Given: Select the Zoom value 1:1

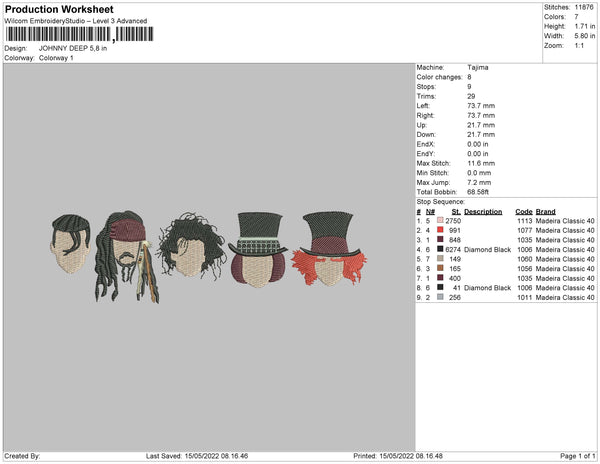Looking at the screenshot, I should point(579,46).
